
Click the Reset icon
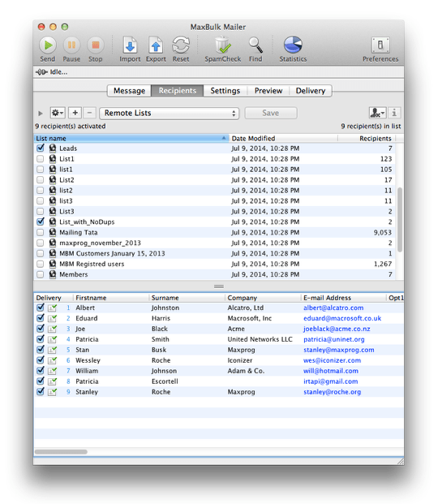click(x=181, y=45)
